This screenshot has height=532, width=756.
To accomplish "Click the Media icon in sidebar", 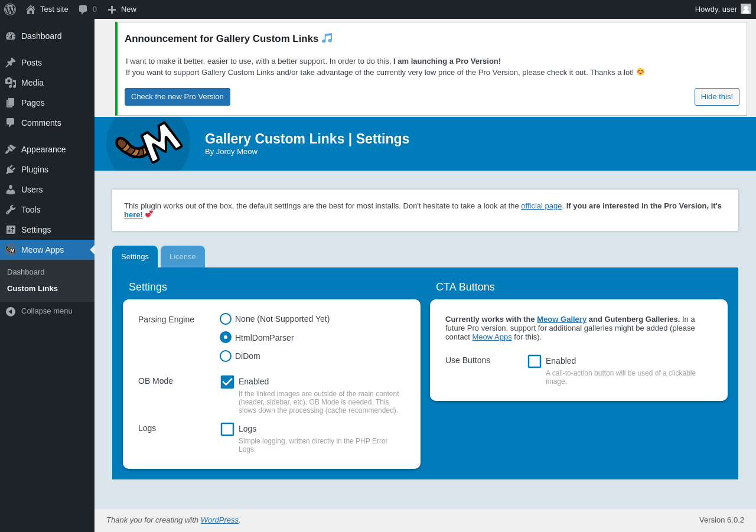I will click(11, 83).
